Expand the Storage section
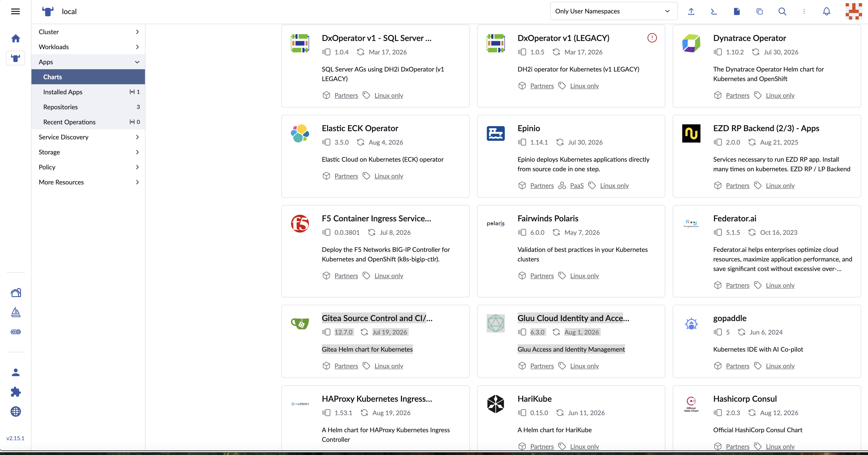Image resolution: width=868 pixels, height=455 pixels. pos(88,152)
